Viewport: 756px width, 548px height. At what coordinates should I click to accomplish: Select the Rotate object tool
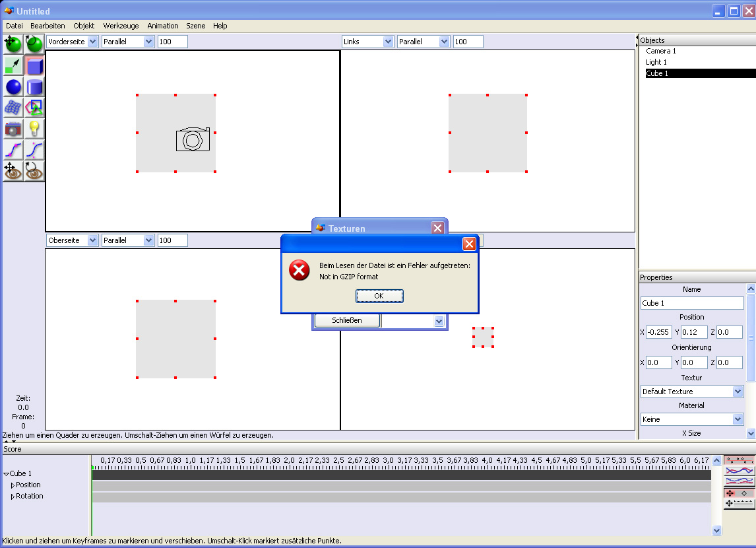[34, 44]
